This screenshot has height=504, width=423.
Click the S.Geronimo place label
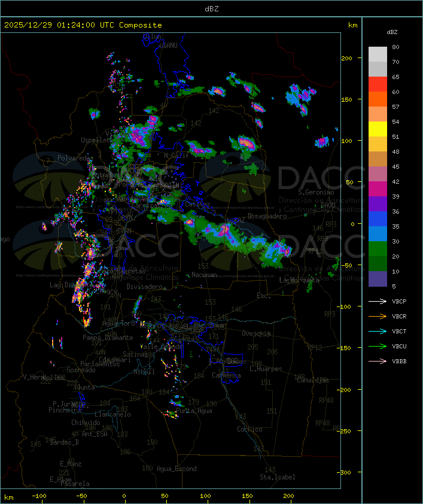click(x=316, y=192)
